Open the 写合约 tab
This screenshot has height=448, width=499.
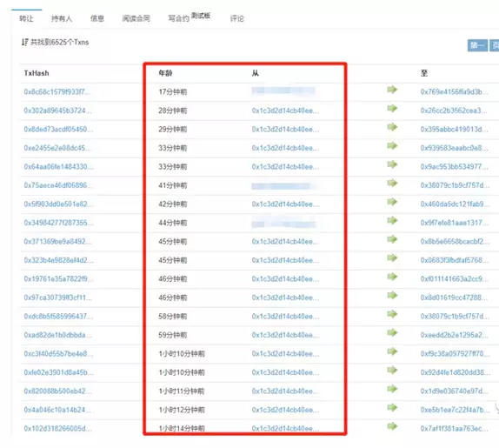[x=178, y=18]
